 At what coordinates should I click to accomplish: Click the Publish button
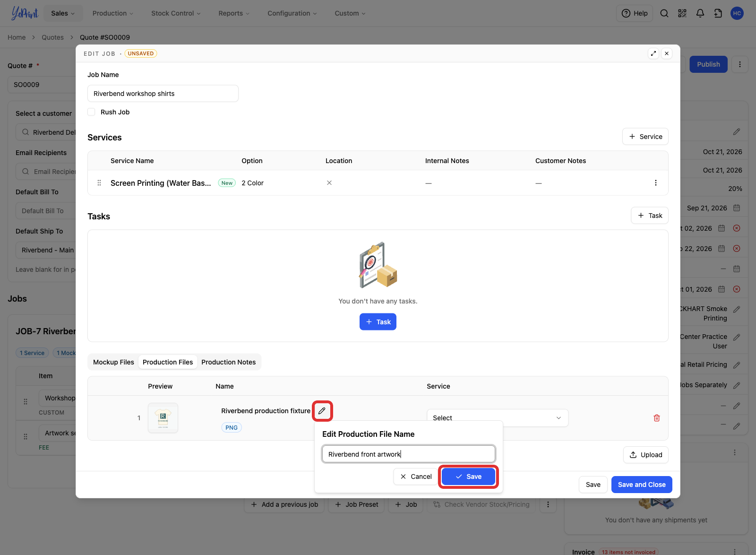pos(708,64)
